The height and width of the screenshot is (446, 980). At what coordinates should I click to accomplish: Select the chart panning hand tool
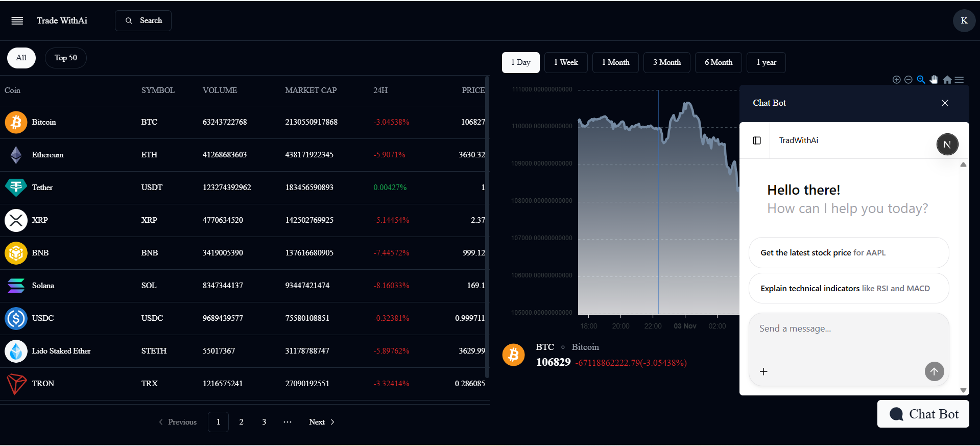coord(934,79)
